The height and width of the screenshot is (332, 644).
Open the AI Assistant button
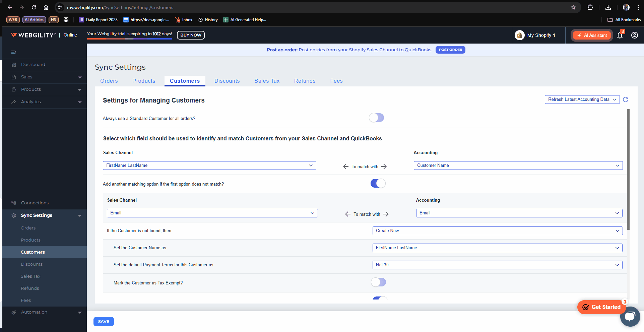coord(592,35)
